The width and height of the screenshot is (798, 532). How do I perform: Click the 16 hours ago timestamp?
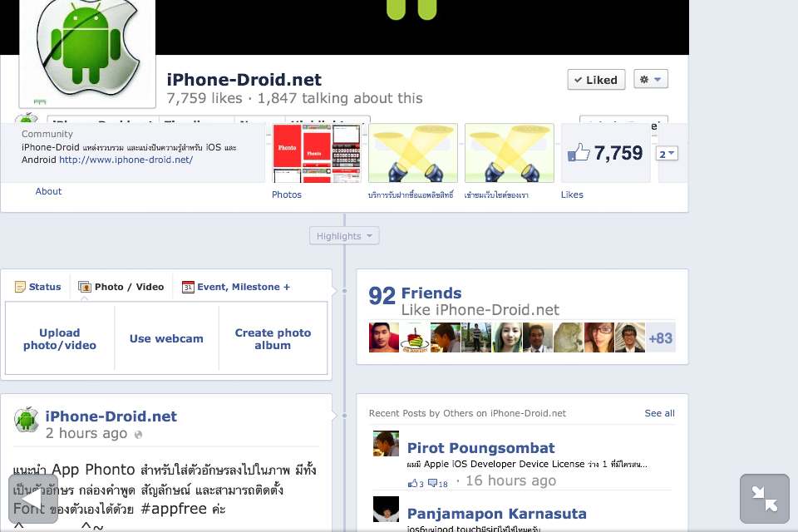click(x=510, y=480)
